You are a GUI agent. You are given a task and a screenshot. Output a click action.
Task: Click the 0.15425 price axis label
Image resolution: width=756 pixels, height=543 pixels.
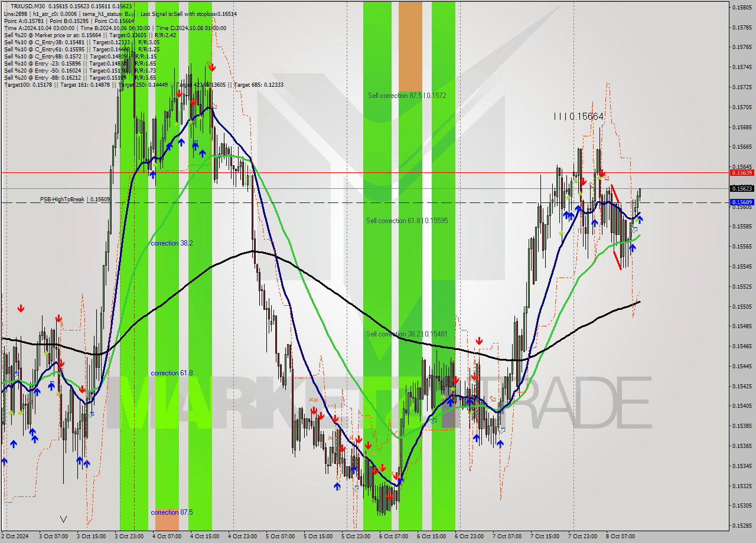click(x=742, y=386)
